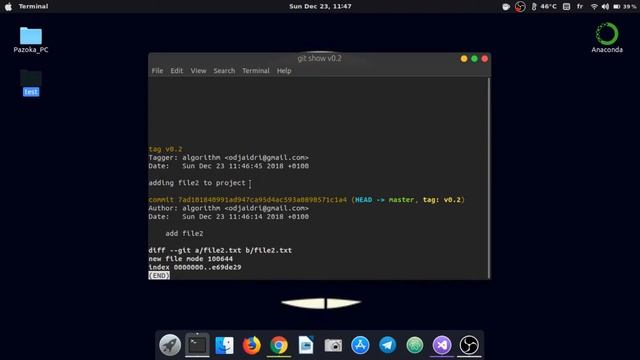Click the Apple logo in top bar
The width and height of the screenshot is (640, 360).
[8, 7]
